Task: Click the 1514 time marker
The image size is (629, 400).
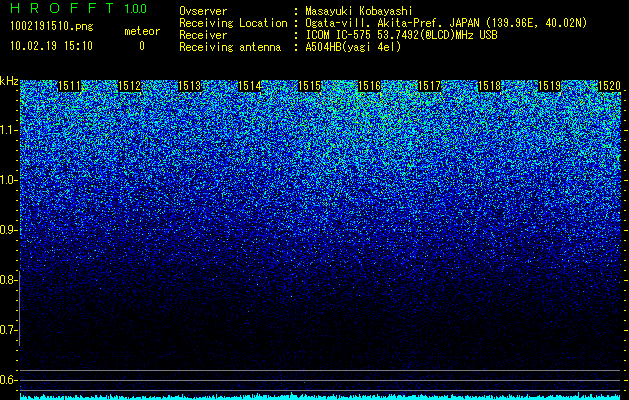Action: pos(250,86)
